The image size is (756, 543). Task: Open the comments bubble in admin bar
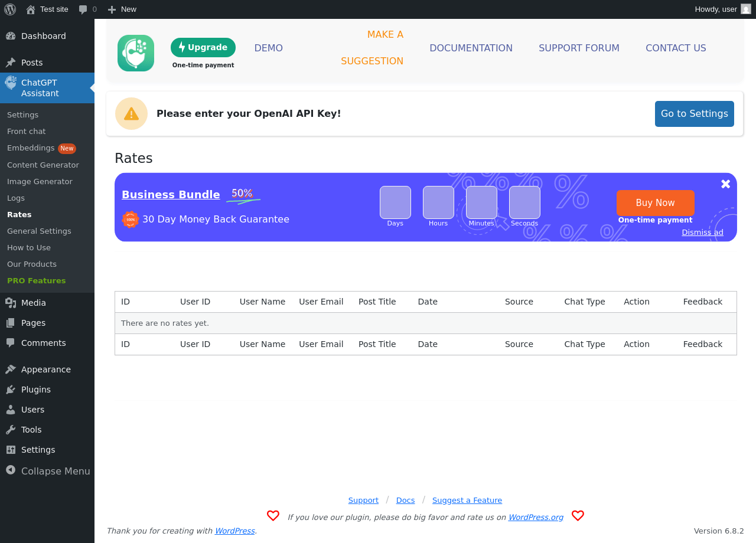[83, 9]
